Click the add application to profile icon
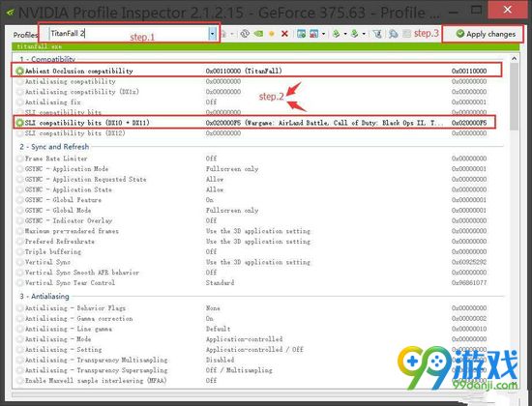This screenshot has width=532, height=406. [x=301, y=34]
